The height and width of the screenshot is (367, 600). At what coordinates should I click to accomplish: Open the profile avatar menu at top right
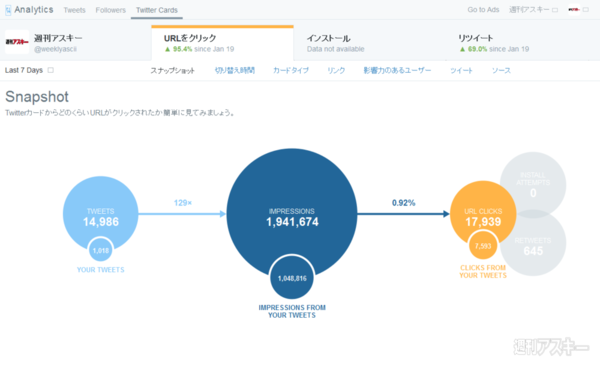point(578,10)
